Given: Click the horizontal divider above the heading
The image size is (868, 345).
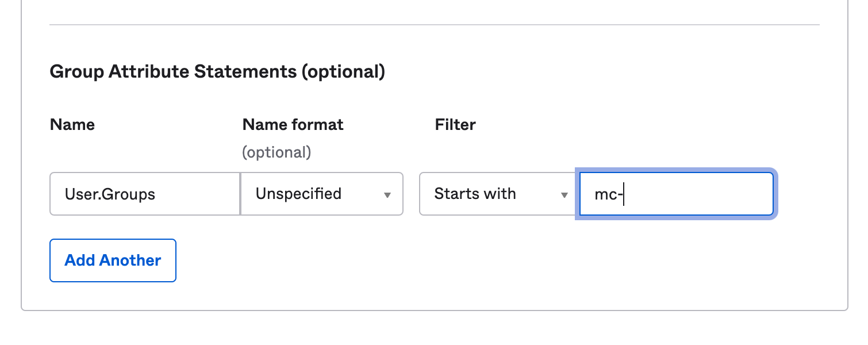Looking at the screenshot, I should click(434, 25).
